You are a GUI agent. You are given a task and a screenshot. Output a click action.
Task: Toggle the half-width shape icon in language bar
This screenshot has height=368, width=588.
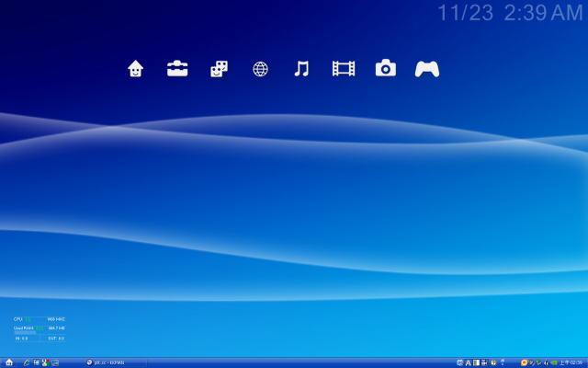[476, 362]
